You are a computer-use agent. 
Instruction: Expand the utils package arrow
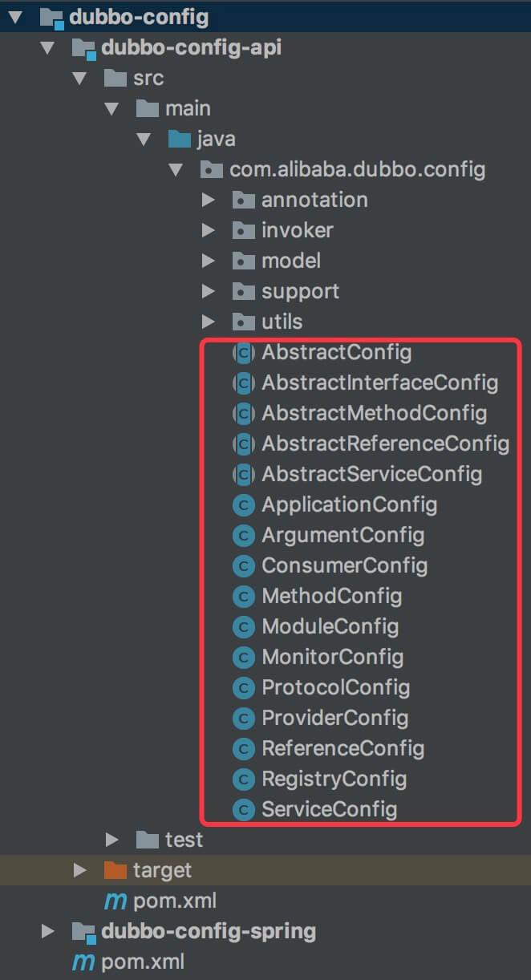[x=209, y=322]
